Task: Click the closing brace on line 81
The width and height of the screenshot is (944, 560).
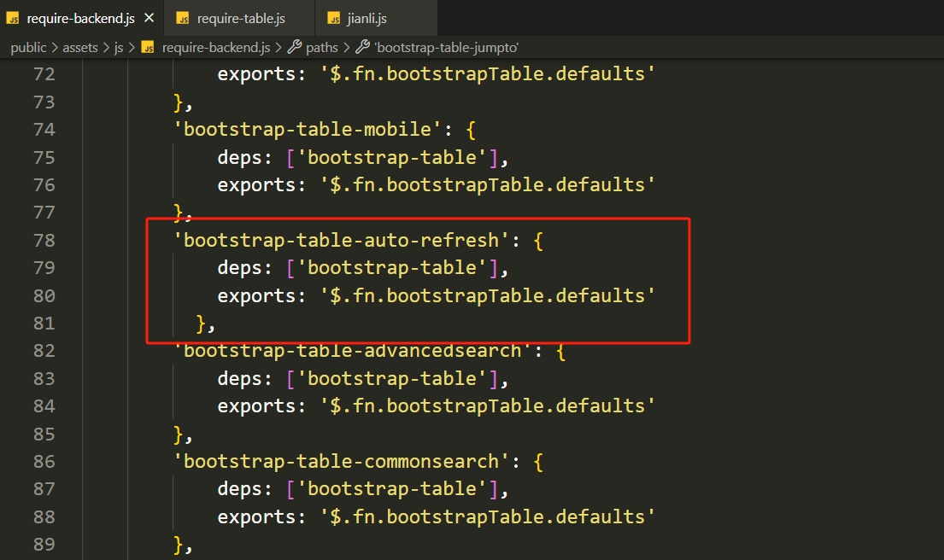Action: pos(201,324)
